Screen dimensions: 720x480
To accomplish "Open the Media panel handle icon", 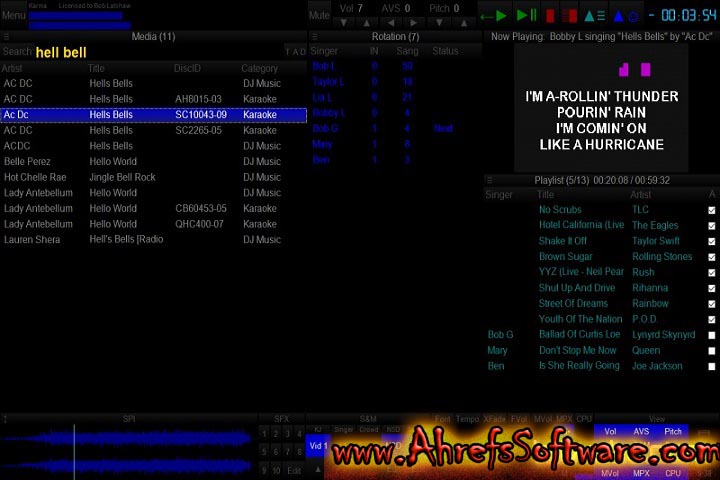I will pos(6,36).
